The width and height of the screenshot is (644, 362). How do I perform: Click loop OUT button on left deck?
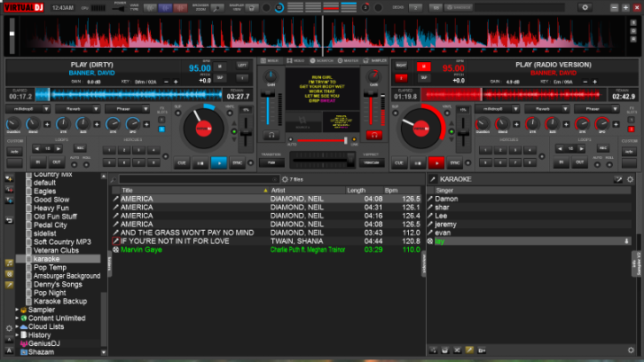click(57, 162)
